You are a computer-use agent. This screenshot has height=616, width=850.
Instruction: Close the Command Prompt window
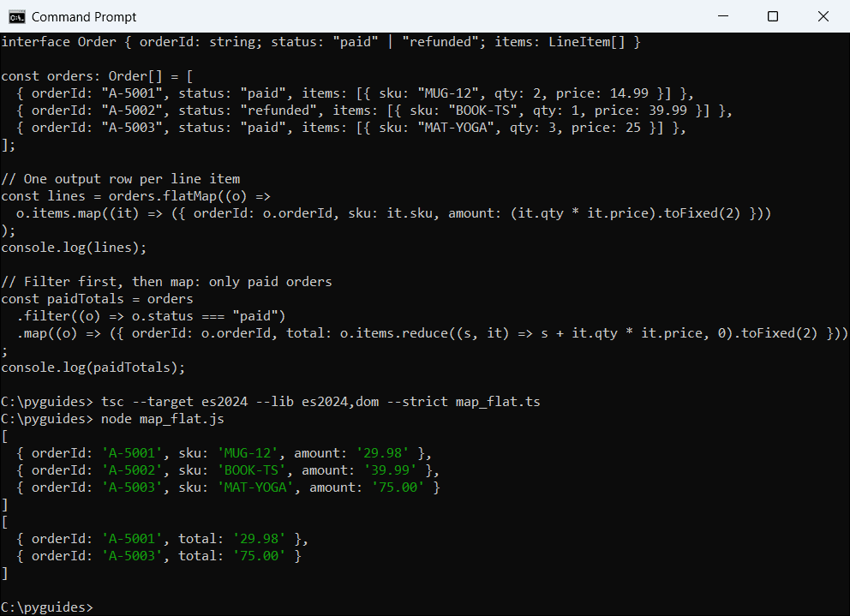pos(823,16)
